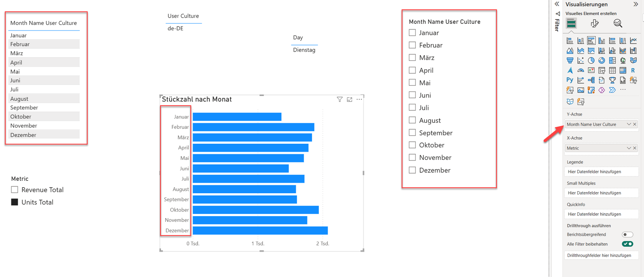Image resolution: width=644 pixels, height=277 pixels.
Task: Open the Month Name User Culture dropdown under Y-Achse
Action: (x=630, y=124)
